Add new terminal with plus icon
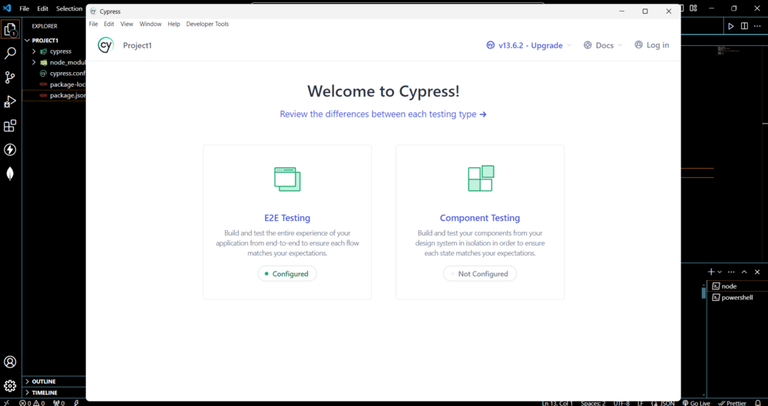This screenshot has width=768, height=406. point(711,272)
